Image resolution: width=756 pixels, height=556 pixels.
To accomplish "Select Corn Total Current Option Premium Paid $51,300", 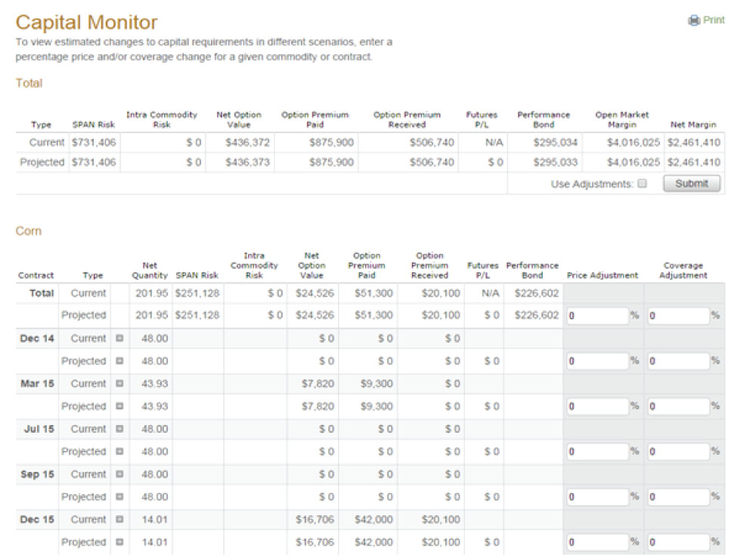I will pyautogui.click(x=373, y=293).
